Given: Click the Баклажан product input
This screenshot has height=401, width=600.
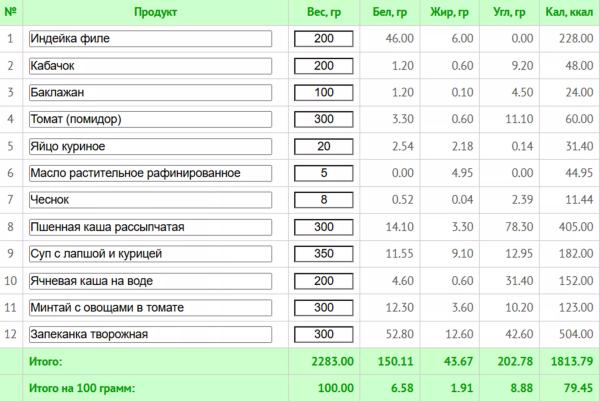Looking at the screenshot, I should [x=148, y=93].
